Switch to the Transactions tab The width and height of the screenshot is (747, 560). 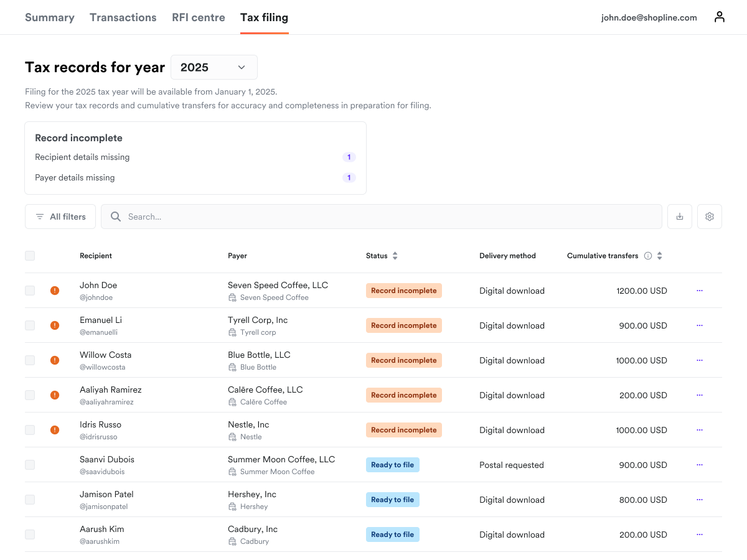(x=123, y=17)
